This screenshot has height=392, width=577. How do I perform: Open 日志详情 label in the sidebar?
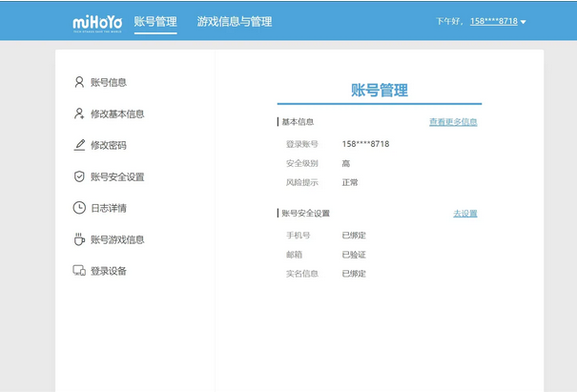pyautogui.click(x=109, y=208)
